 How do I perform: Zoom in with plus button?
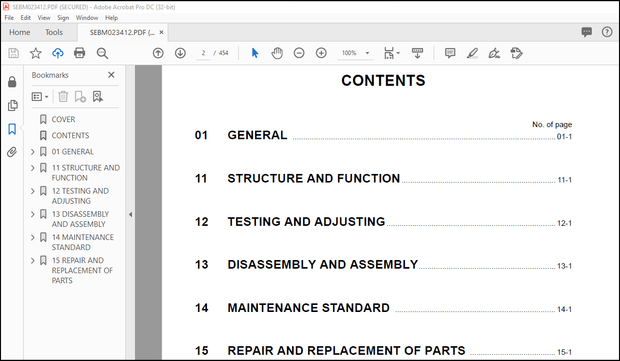pyautogui.click(x=321, y=53)
